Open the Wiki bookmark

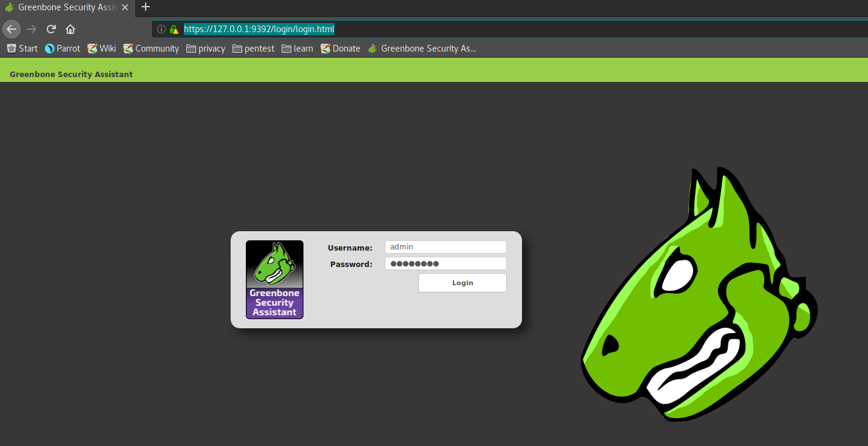point(101,49)
